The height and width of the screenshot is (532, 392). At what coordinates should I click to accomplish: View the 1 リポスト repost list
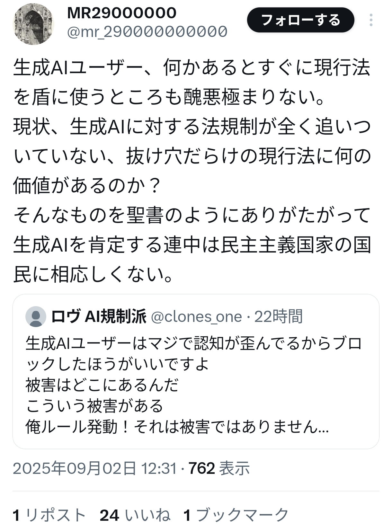[x=49, y=515]
